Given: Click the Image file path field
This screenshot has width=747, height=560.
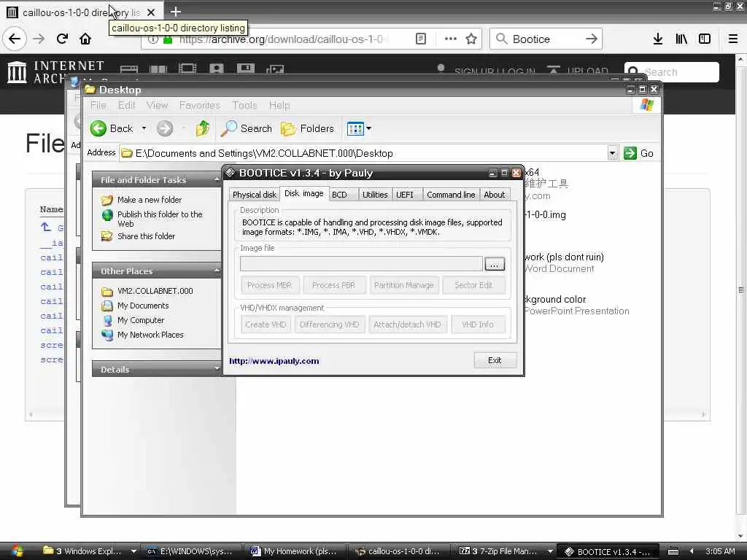Looking at the screenshot, I should (361, 264).
